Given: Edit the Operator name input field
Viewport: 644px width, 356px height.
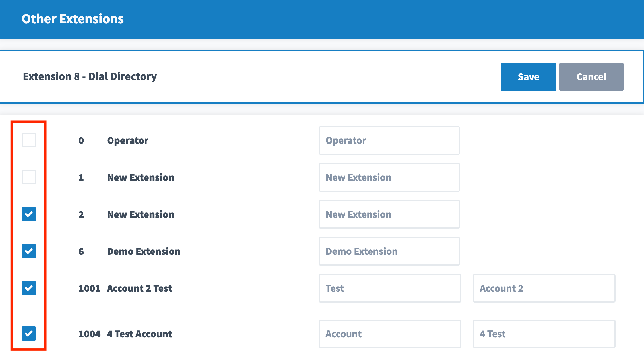Looking at the screenshot, I should point(389,140).
